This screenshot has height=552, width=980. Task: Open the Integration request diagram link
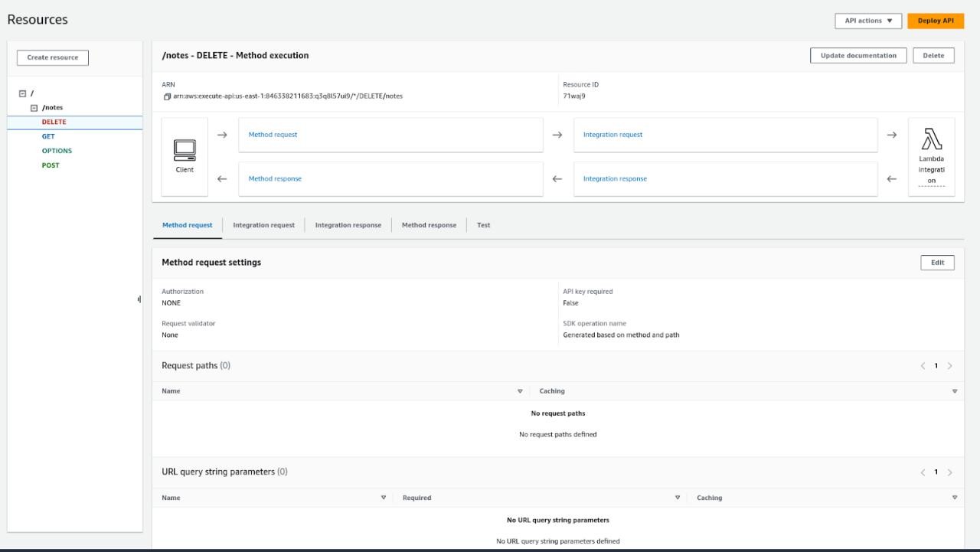click(x=612, y=135)
